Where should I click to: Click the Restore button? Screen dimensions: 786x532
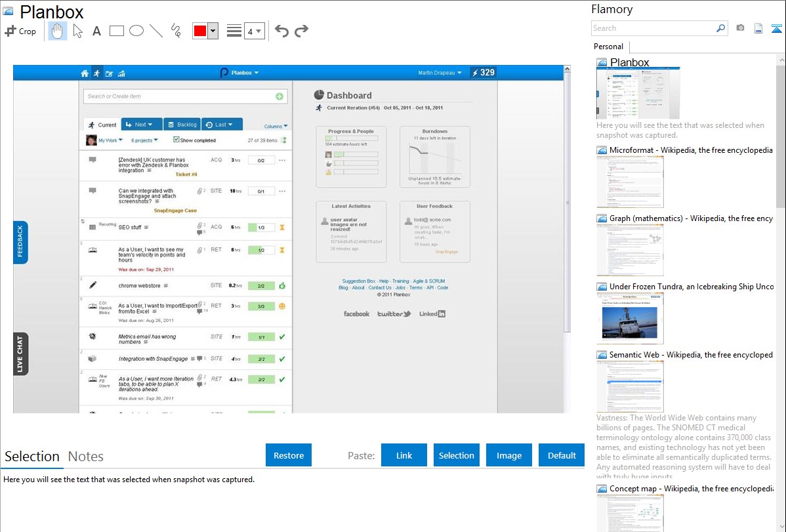click(x=289, y=455)
